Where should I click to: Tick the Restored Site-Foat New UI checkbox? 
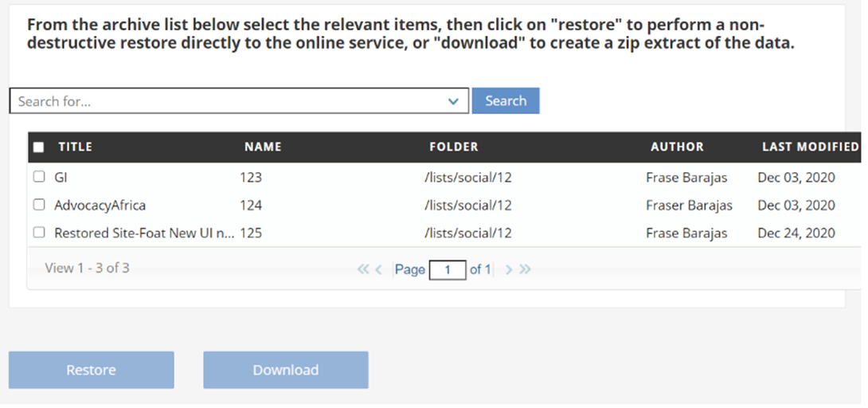[x=39, y=233]
